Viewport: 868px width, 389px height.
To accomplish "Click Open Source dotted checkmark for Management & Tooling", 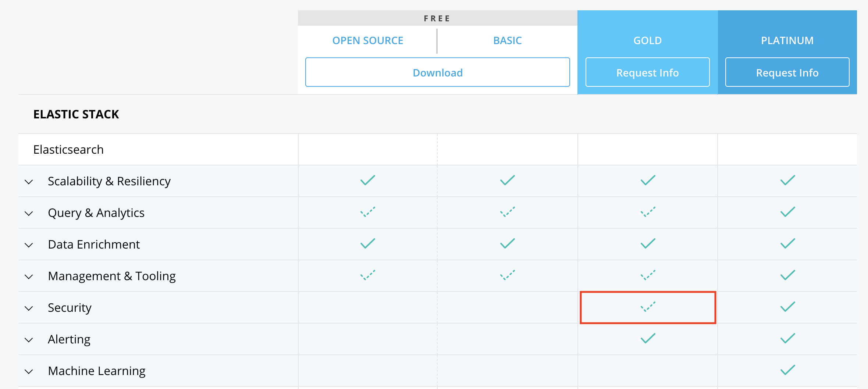I will [x=368, y=275].
